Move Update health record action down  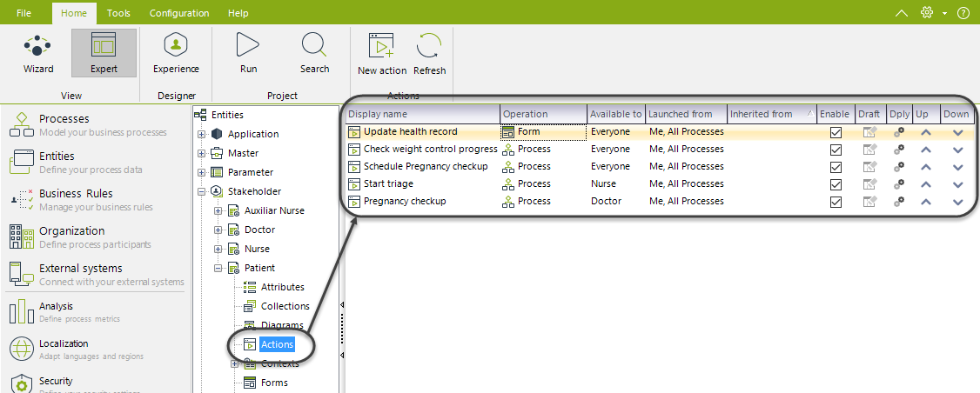tap(957, 132)
